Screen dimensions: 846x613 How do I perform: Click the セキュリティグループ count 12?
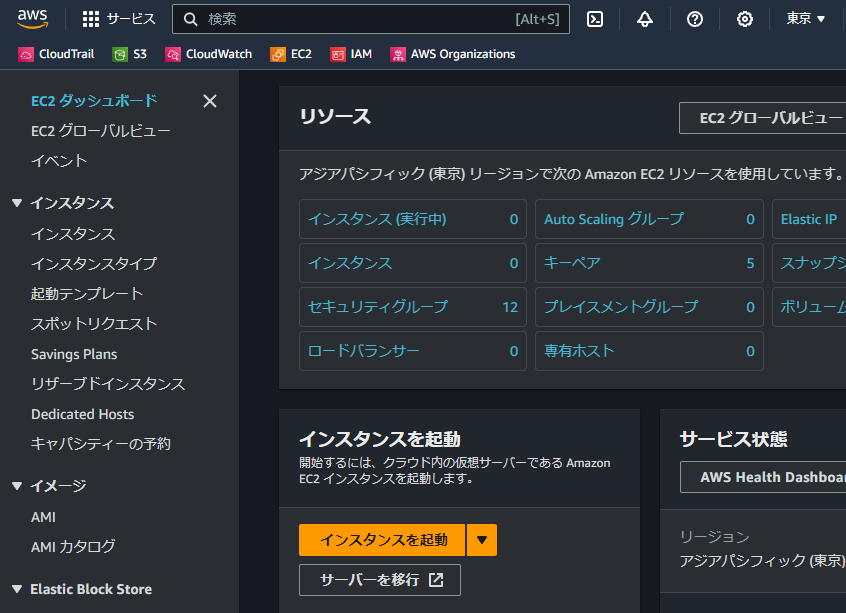[510, 307]
